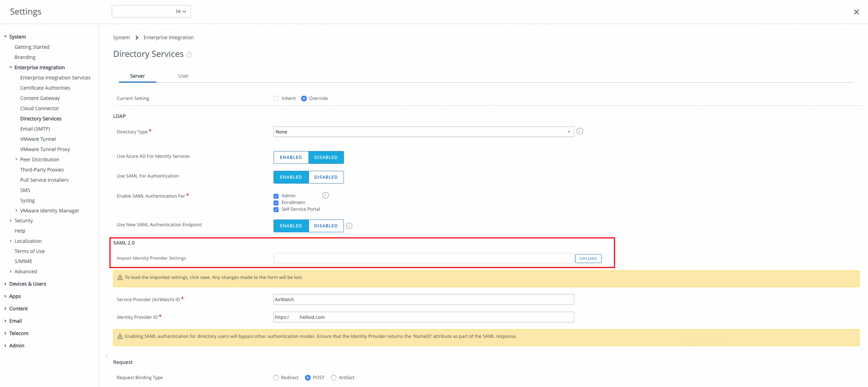Open Pull Service Installers
Viewport: 868px width, 387px height.
point(44,180)
